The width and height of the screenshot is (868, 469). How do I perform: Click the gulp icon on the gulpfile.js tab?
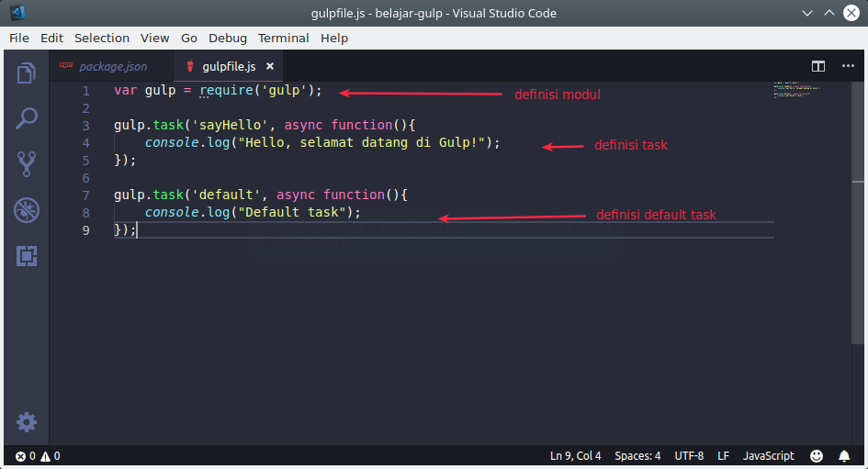(x=190, y=66)
